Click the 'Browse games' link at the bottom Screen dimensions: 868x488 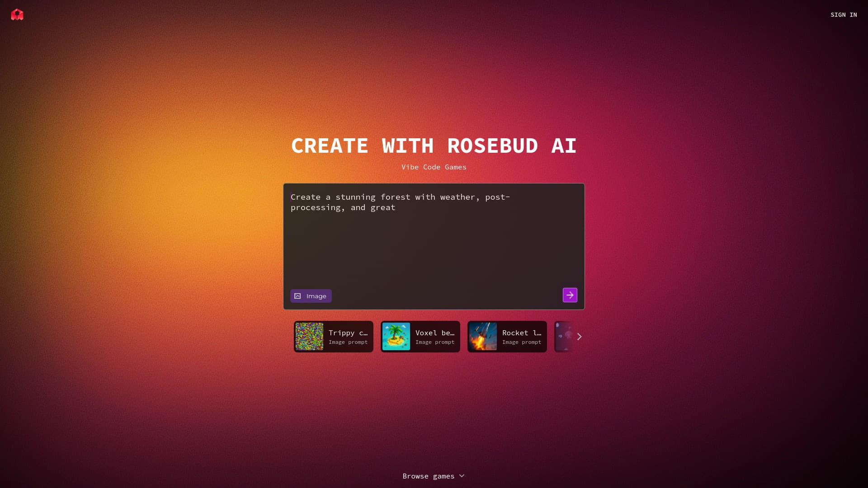coord(429,476)
